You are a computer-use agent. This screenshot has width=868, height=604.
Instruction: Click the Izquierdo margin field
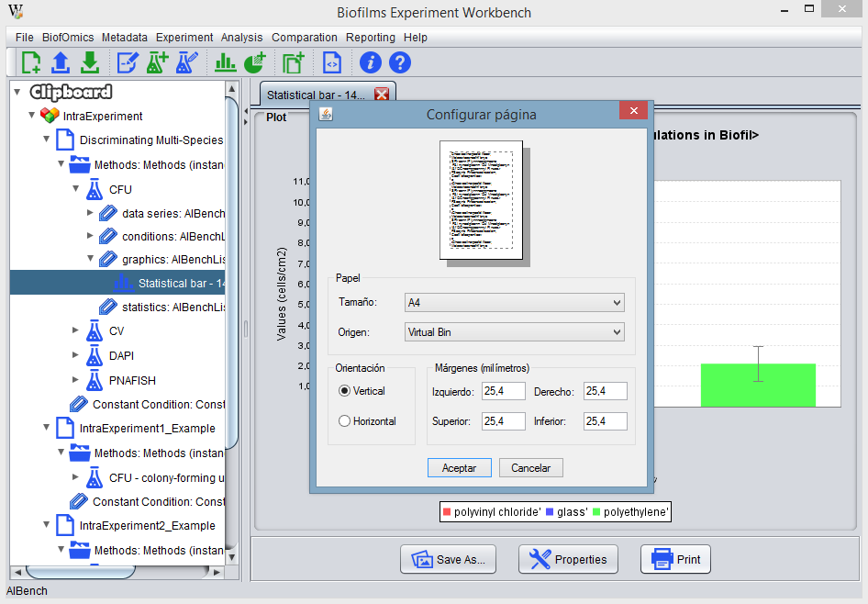pos(503,391)
